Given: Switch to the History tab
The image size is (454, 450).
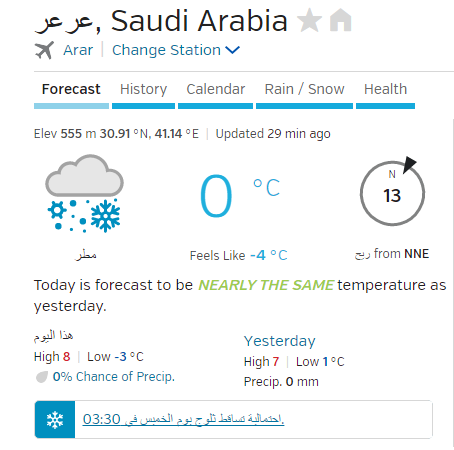Looking at the screenshot, I should tap(143, 89).
